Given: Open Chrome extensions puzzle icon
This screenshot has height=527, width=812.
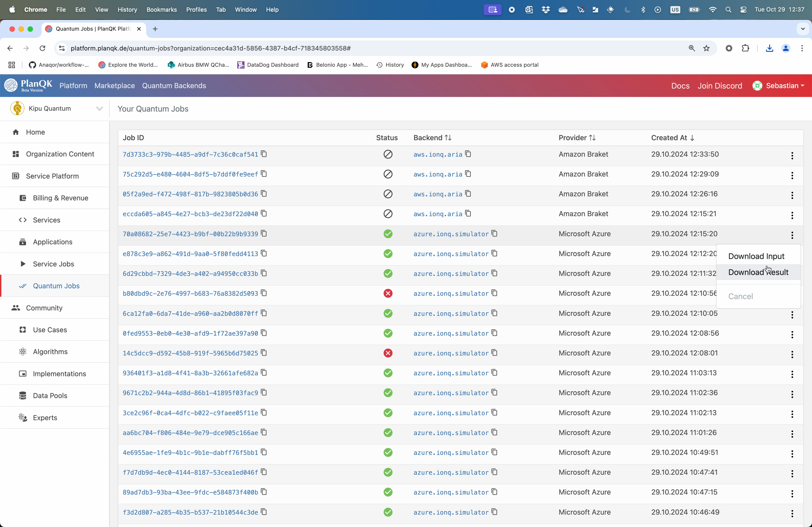Looking at the screenshot, I should coord(745,48).
